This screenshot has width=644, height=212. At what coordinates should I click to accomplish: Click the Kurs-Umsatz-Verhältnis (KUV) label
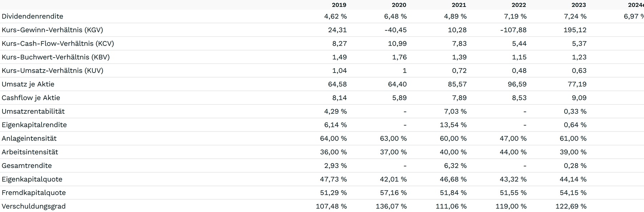tap(53, 71)
